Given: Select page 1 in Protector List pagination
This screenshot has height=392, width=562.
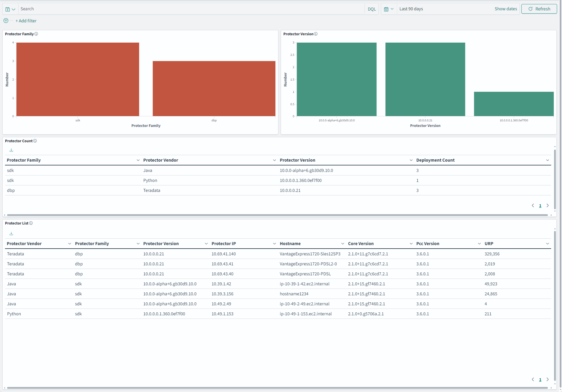Looking at the screenshot, I should point(540,379).
